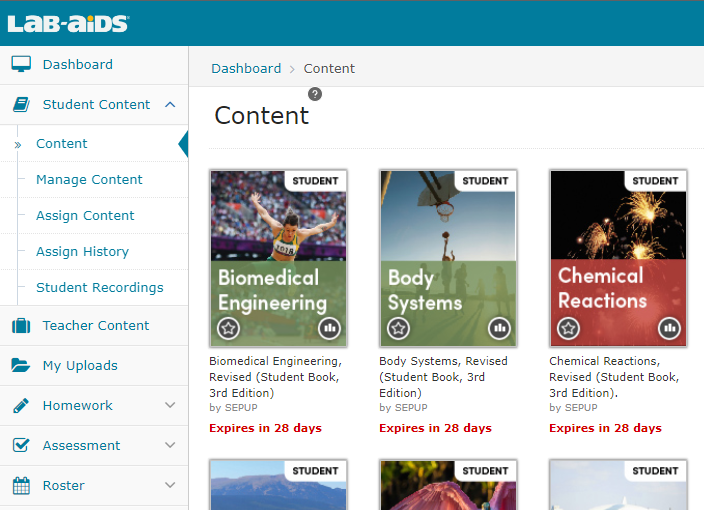Image resolution: width=704 pixels, height=510 pixels.
Task: Click the Dashboard breadcrumb link
Action: pyautogui.click(x=246, y=69)
